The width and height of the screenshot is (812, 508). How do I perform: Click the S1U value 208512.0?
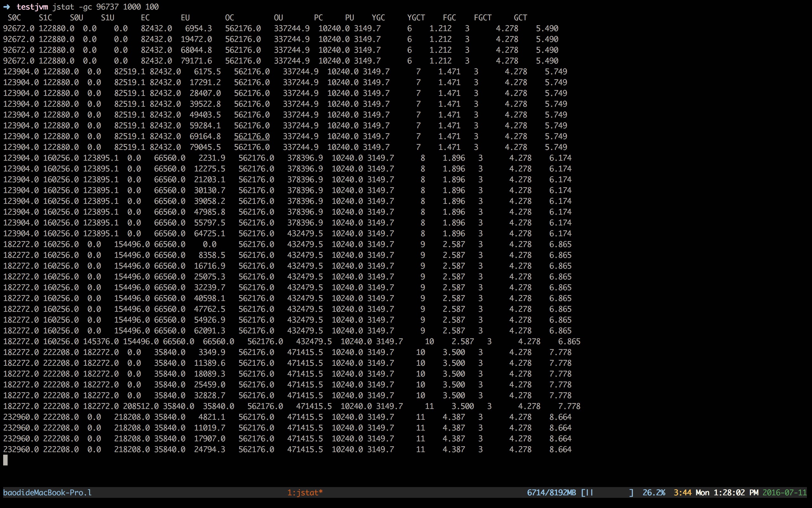[x=141, y=406]
